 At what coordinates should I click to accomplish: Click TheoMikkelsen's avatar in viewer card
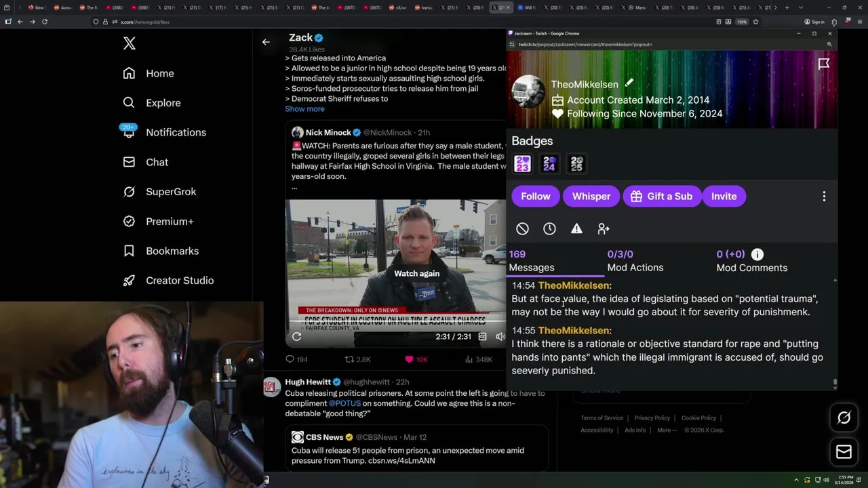528,91
